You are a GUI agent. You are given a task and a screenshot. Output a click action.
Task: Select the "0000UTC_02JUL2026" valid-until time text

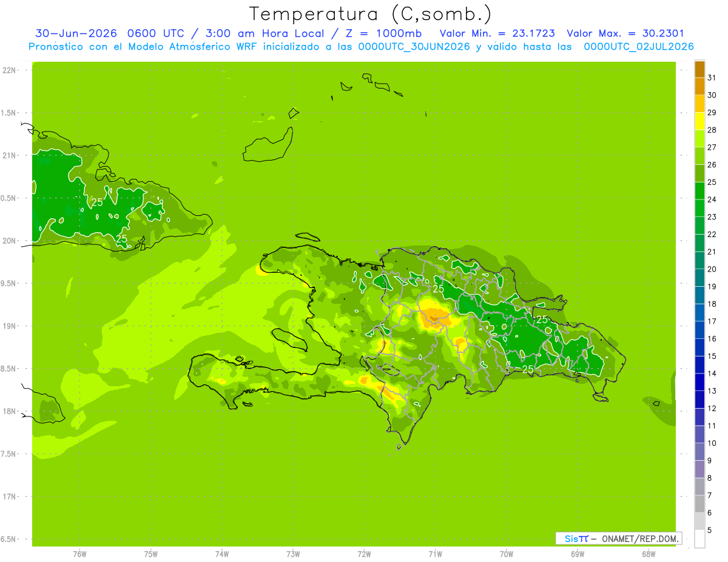point(639,47)
